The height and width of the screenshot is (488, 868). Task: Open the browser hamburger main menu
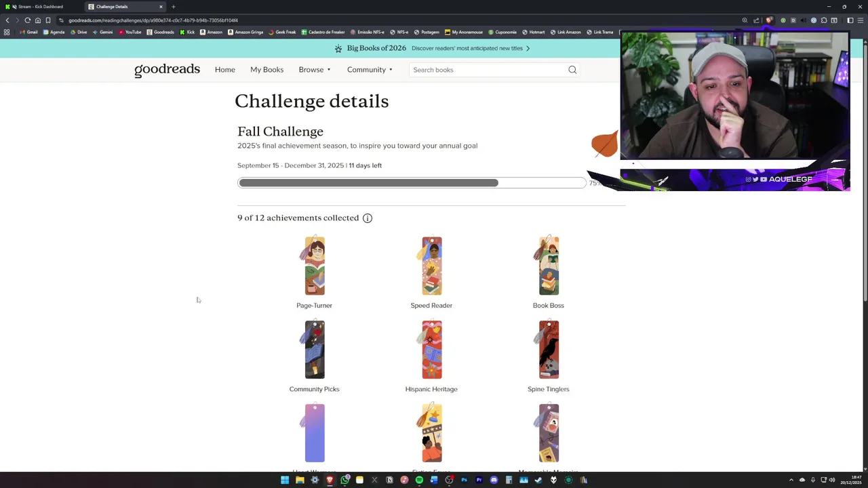(861, 20)
